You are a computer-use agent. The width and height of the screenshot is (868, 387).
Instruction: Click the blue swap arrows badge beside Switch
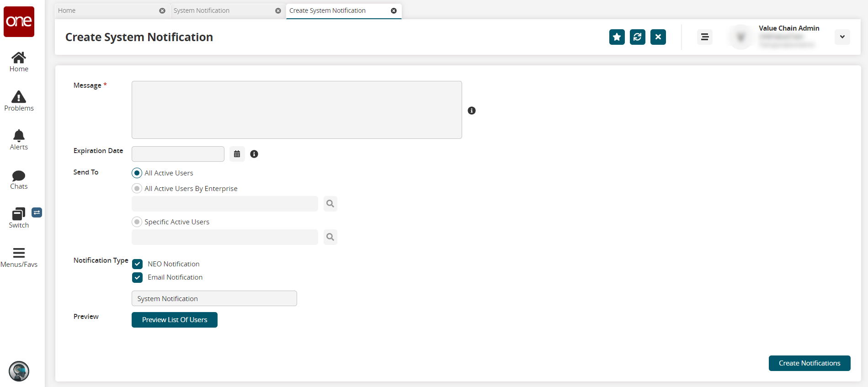37,212
